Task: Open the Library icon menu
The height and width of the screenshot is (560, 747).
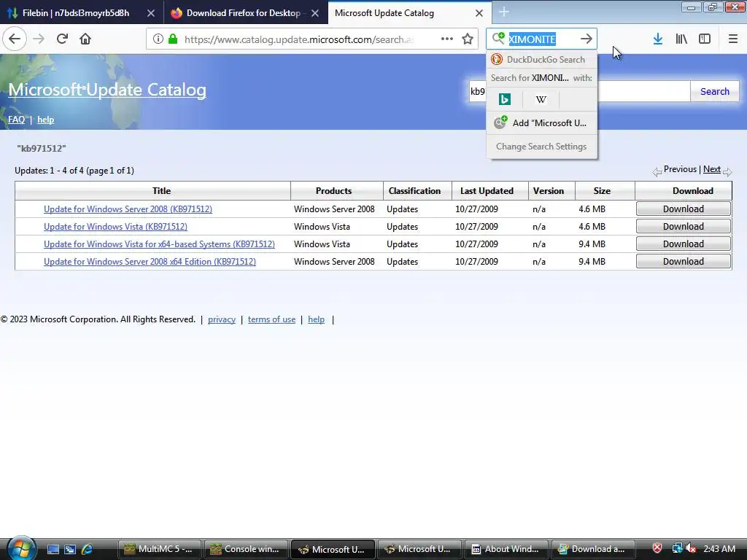Action: click(681, 39)
